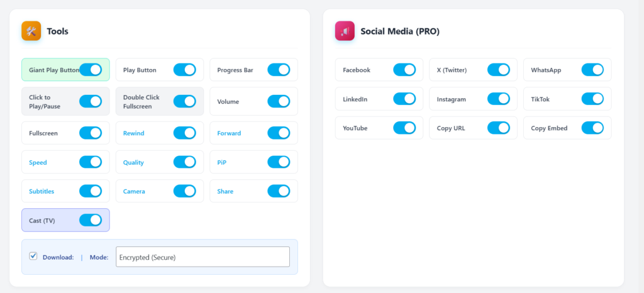Toggle the WhatsApp switch
The height and width of the screenshot is (293, 644).
[592, 70]
